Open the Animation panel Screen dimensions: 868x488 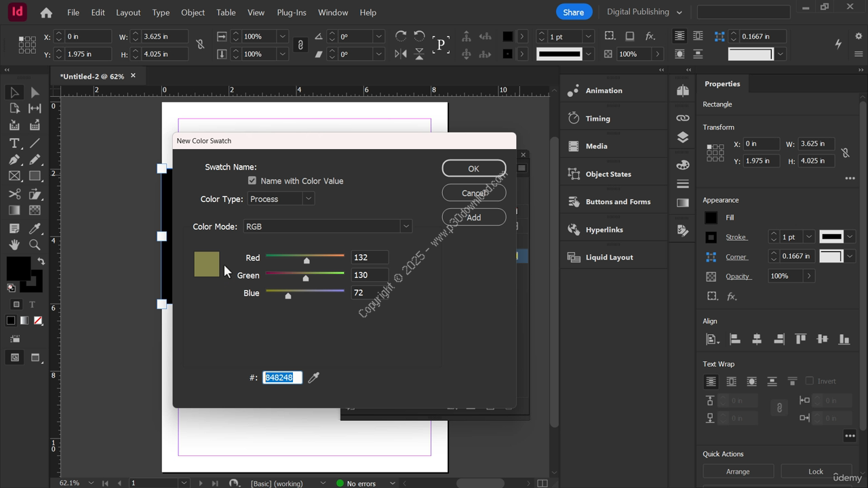coord(604,91)
